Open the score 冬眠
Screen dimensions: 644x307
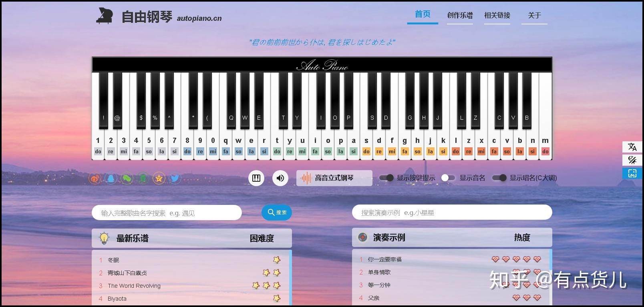113,260
